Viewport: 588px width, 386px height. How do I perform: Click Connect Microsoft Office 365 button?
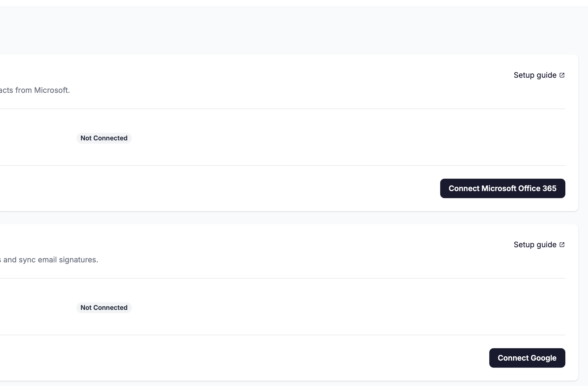click(x=502, y=188)
